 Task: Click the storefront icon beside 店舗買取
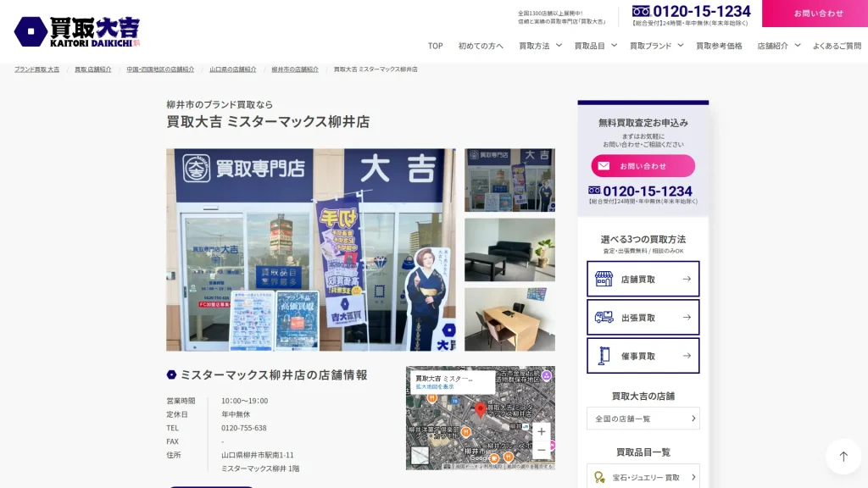604,279
